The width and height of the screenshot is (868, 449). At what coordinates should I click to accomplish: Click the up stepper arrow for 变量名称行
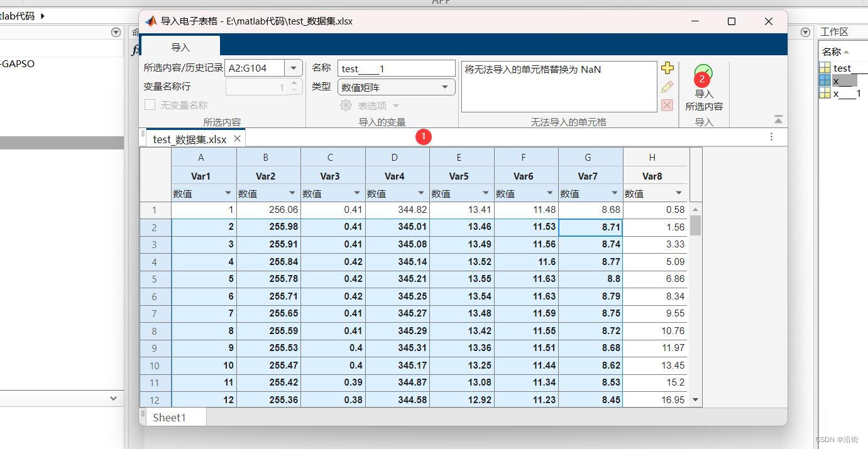click(x=293, y=83)
